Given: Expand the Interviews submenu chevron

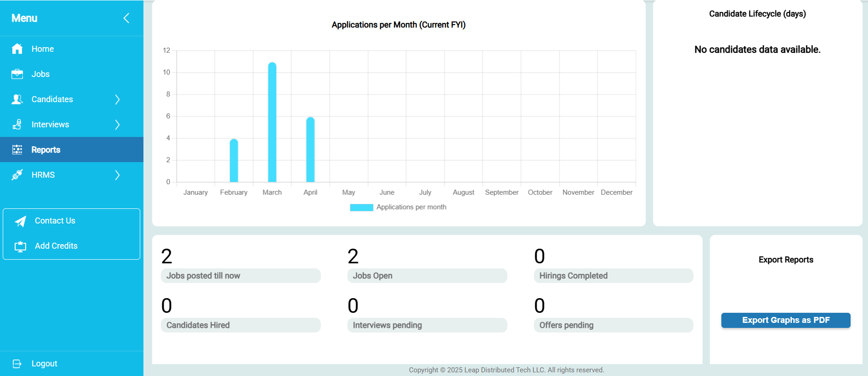Looking at the screenshot, I should (x=117, y=125).
